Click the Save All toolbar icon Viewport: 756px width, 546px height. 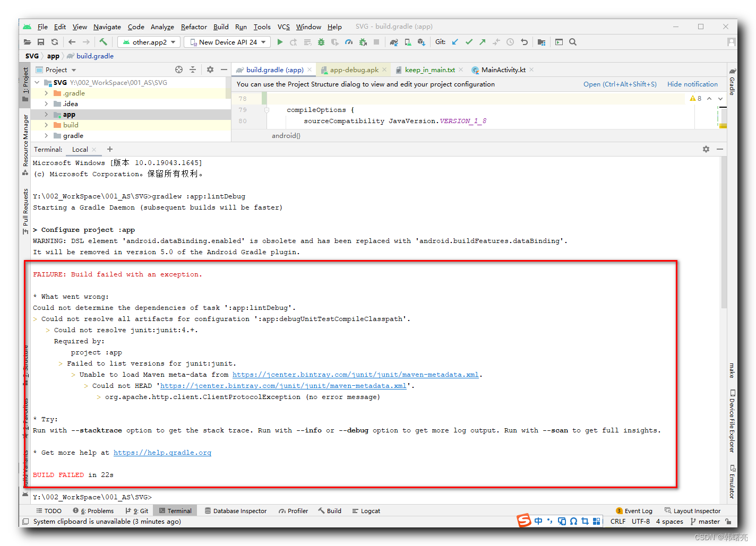(x=41, y=42)
